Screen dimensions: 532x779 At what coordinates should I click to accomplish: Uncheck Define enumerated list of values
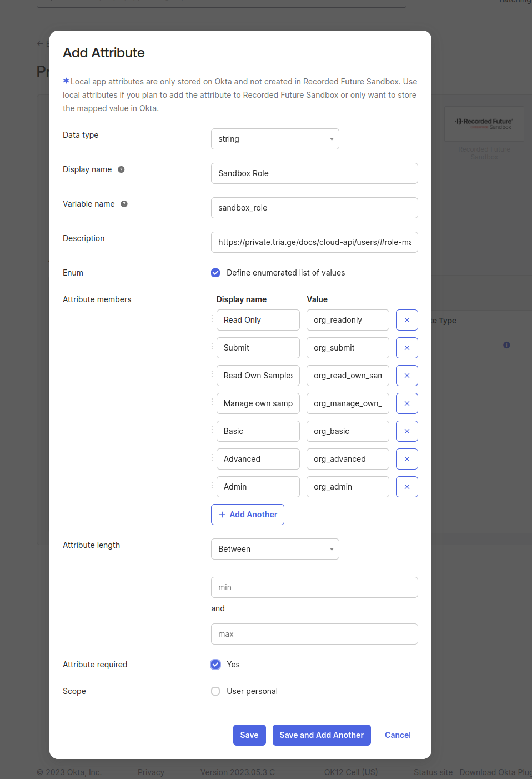[x=215, y=273]
